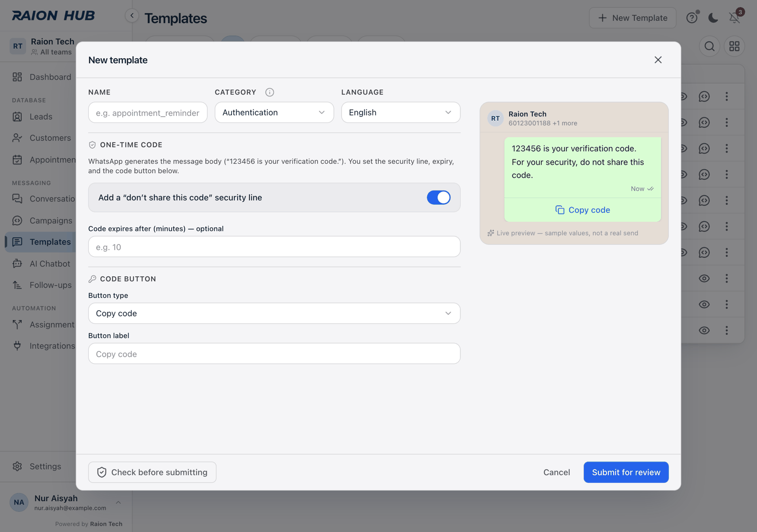Toggle the security line switch

(x=439, y=198)
